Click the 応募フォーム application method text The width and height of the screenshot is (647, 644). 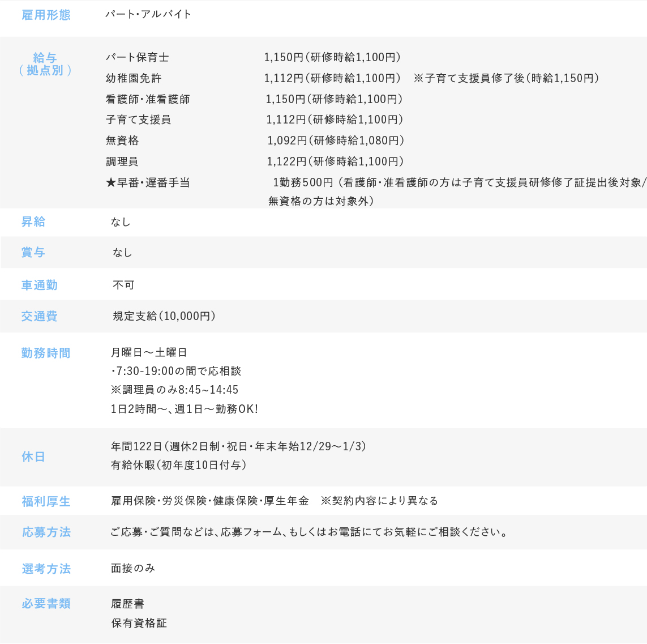pos(308,532)
